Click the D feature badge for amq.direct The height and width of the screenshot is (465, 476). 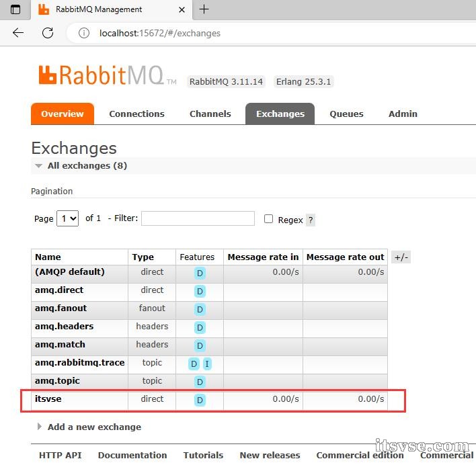pos(200,292)
